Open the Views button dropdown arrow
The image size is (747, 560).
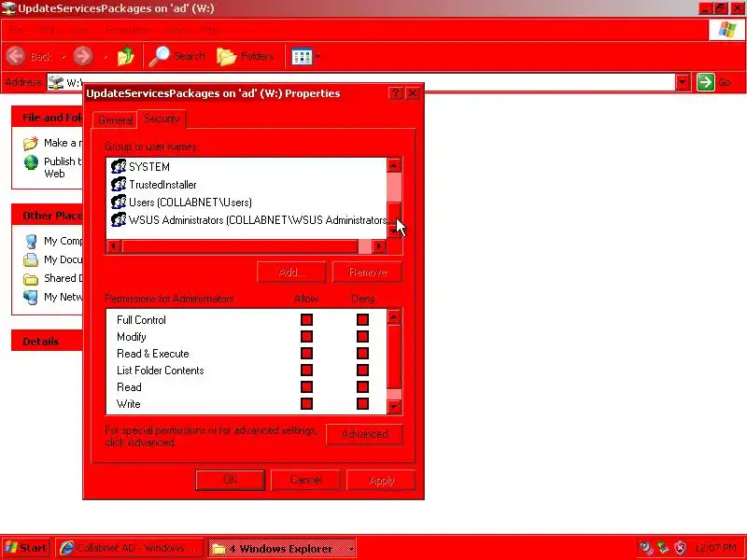pos(317,57)
